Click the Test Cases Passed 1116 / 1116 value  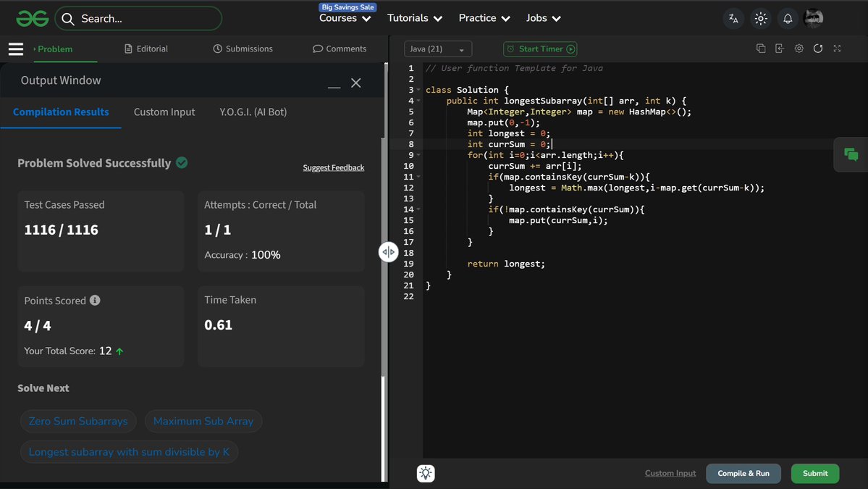tap(61, 230)
